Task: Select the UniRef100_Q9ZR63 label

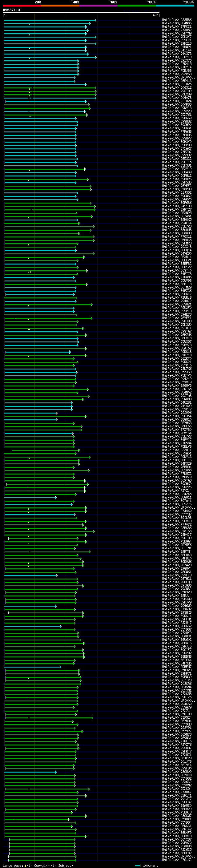Action: [x=177, y=74]
